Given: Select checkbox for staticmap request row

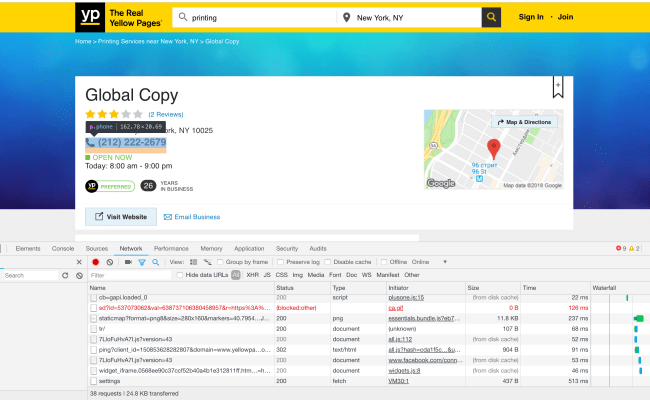Looking at the screenshot, I should click(94, 318).
